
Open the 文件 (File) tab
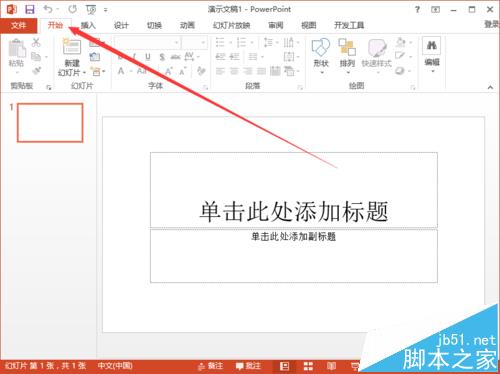pos(18,25)
